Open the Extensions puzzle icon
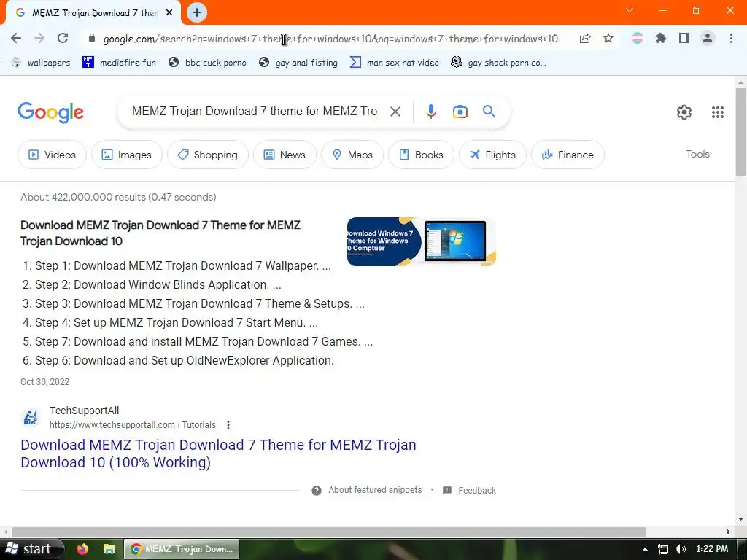 (x=660, y=38)
